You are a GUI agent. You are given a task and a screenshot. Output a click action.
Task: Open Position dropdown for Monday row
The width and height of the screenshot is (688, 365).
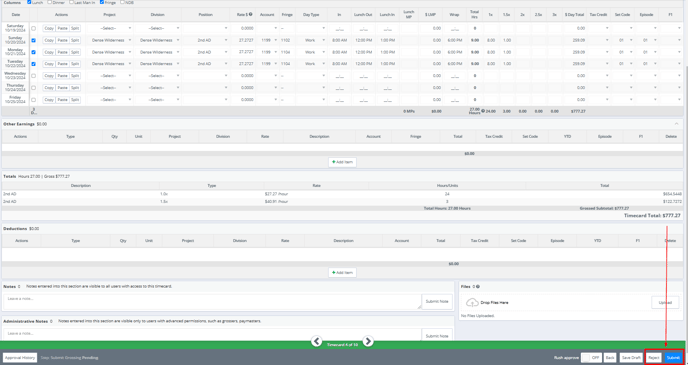(x=206, y=52)
